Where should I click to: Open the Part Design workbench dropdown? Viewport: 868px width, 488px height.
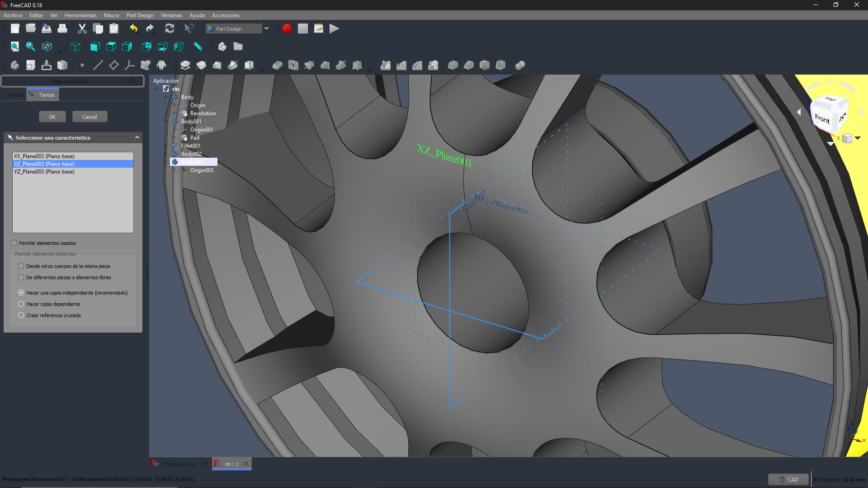(x=266, y=28)
